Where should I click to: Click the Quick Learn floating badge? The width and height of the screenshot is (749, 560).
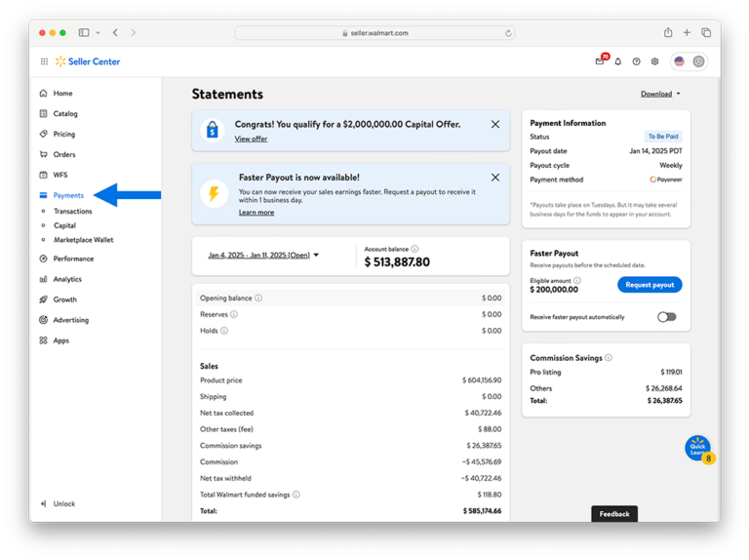coord(697,449)
